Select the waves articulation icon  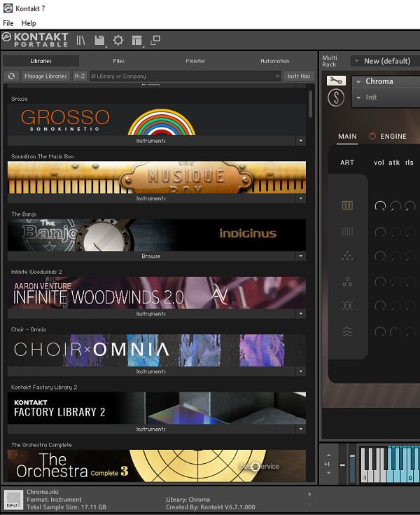click(347, 331)
